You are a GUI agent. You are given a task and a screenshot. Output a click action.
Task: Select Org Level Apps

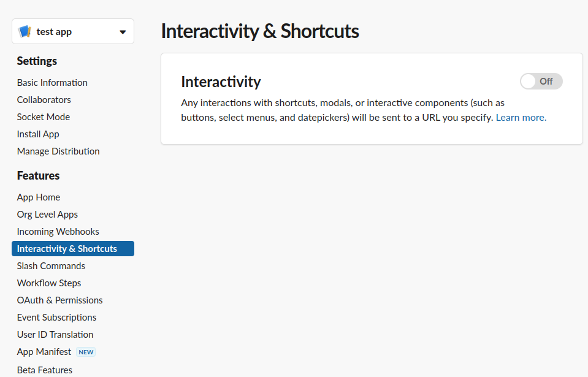[x=47, y=215]
